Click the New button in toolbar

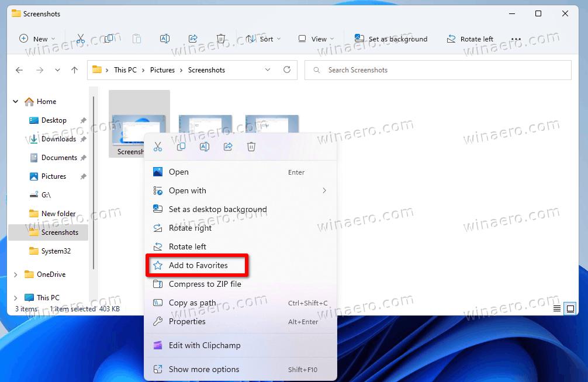(x=37, y=39)
